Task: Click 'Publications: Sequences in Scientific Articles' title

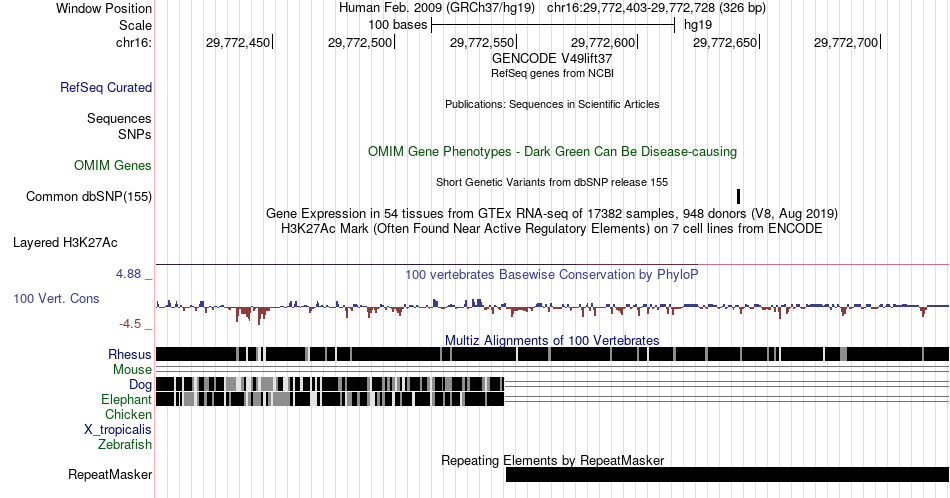Action: pyautogui.click(x=552, y=104)
